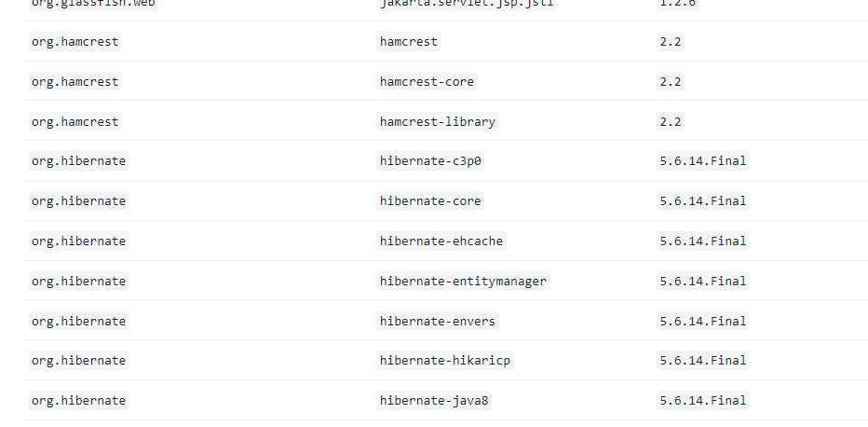Select org.hibernate group in hibernate-ehcache row
This screenshot has width=868, height=427.
78,241
